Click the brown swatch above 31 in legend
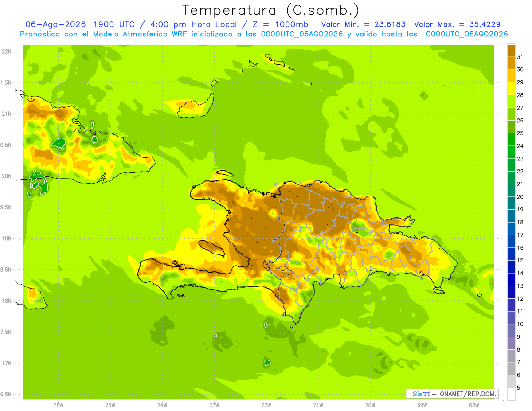The height and width of the screenshot is (411, 532). (x=511, y=51)
